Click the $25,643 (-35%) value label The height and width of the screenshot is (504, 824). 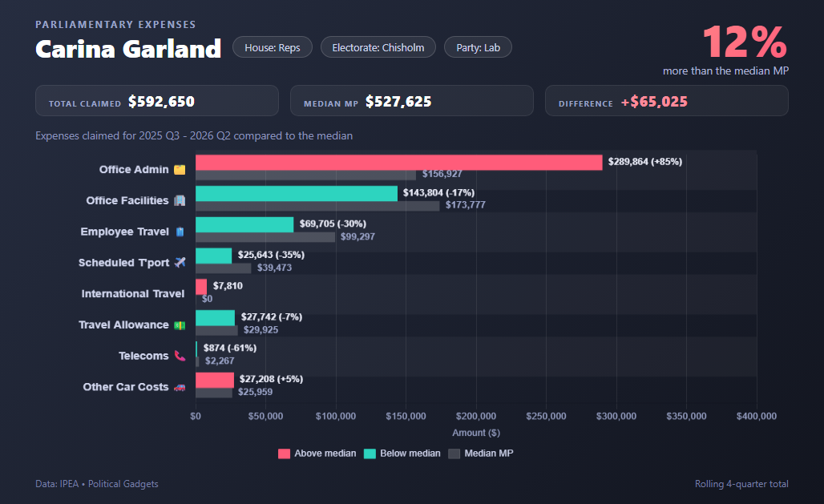click(x=271, y=255)
